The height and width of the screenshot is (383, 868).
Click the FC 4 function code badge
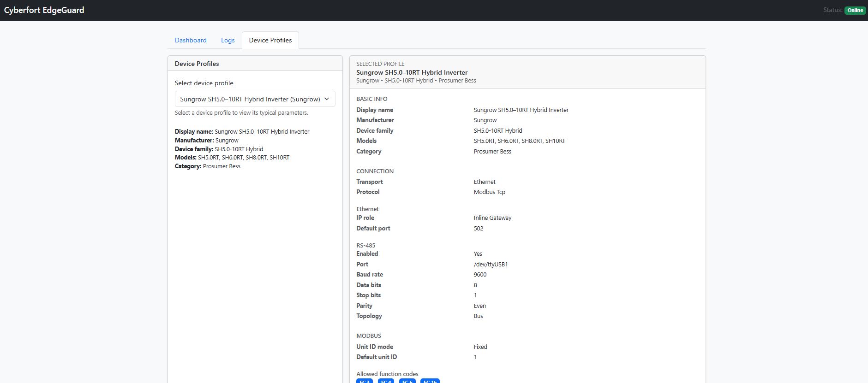point(386,381)
